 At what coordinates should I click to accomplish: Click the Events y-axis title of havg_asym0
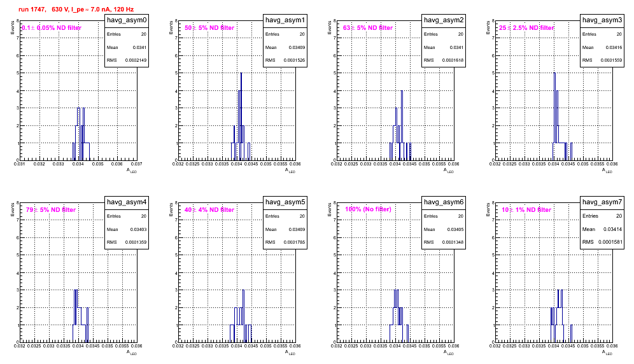[12, 28]
